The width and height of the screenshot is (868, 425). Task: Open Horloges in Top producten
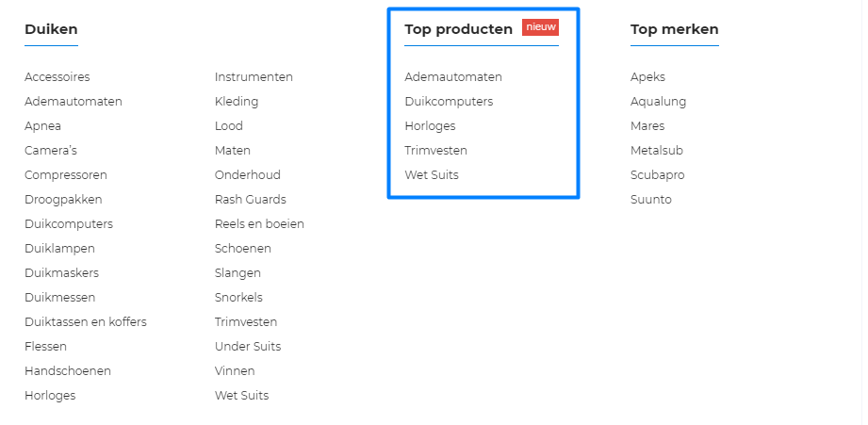[430, 126]
